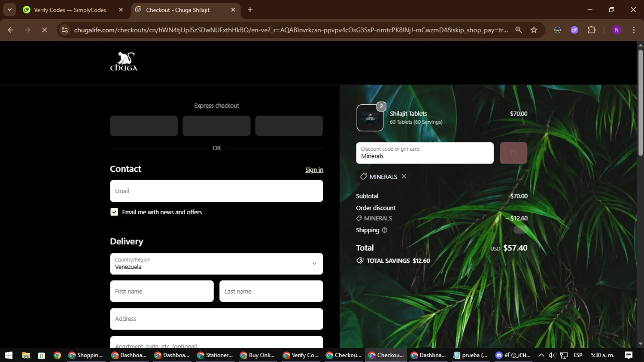Switch to the Buy Onli... Chrome taskbar window
The image size is (644, 362).
tap(258, 355)
